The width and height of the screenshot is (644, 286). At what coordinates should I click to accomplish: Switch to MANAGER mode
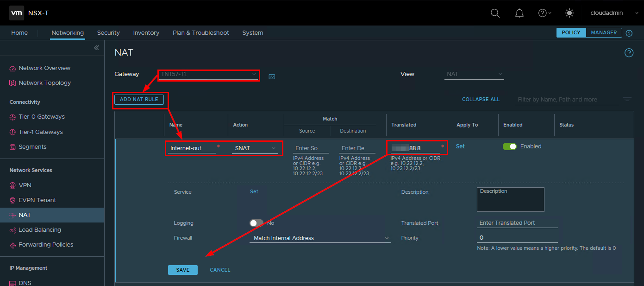click(x=604, y=32)
